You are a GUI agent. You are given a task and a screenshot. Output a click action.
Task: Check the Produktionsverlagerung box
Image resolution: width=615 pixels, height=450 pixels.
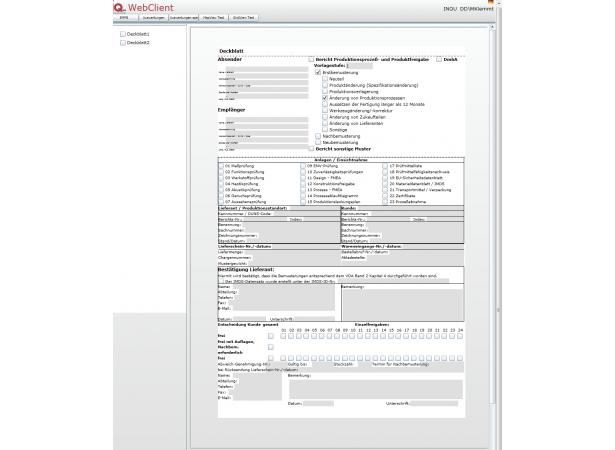tap(325, 91)
